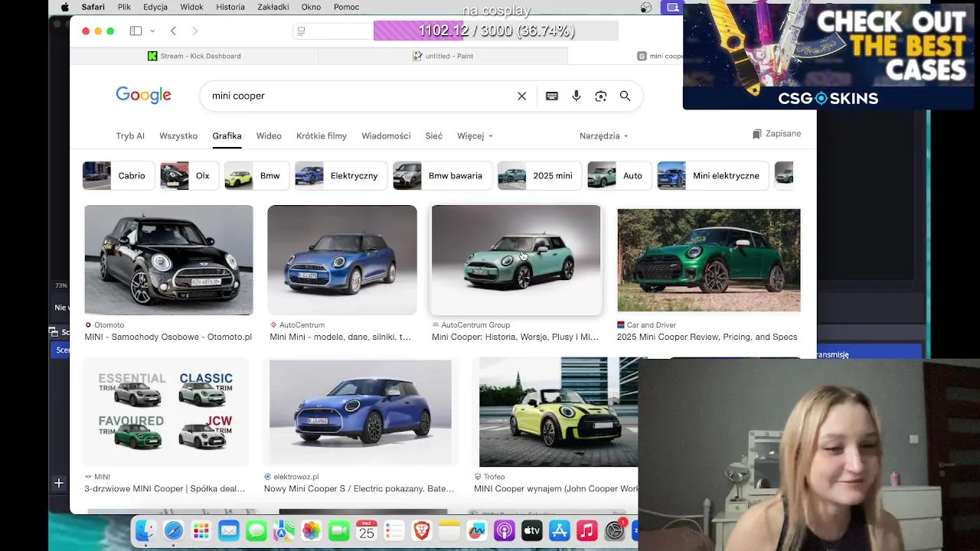Open the Sieć tab

[434, 135]
